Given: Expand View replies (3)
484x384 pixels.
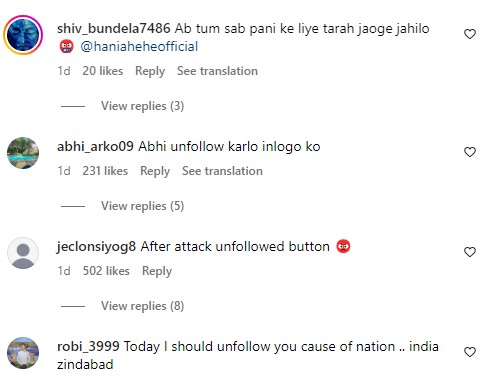Looking at the screenshot, I should tap(142, 106).
